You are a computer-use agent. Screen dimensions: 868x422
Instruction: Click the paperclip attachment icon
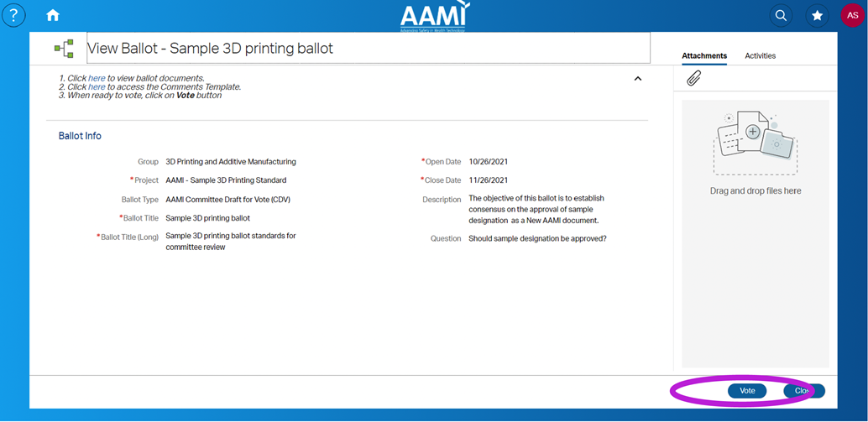(x=693, y=79)
